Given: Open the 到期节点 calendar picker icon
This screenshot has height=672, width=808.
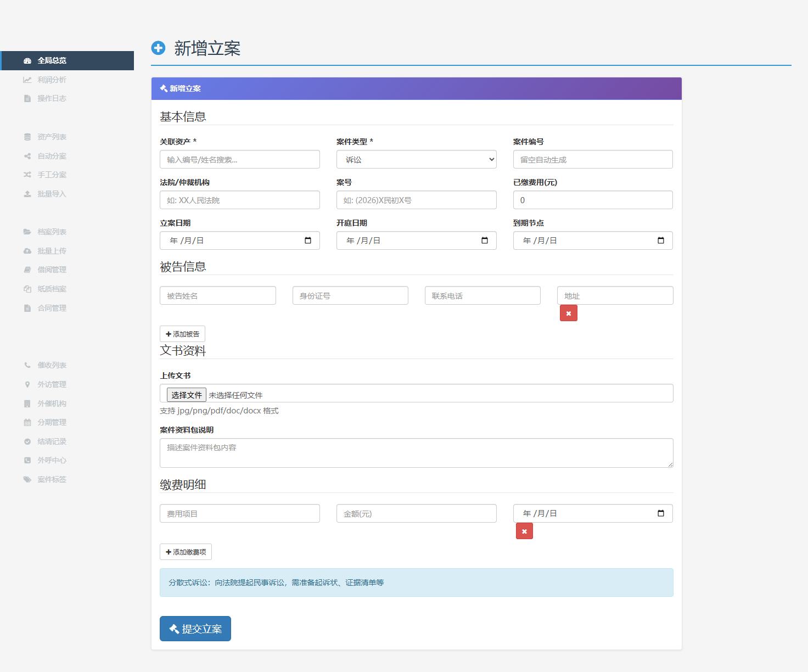Looking at the screenshot, I should pos(661,240).
